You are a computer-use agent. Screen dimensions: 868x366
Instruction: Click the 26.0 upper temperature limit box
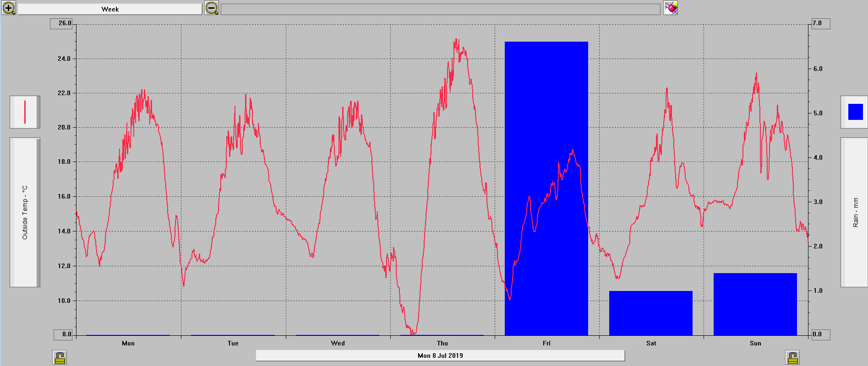point(62,23)
